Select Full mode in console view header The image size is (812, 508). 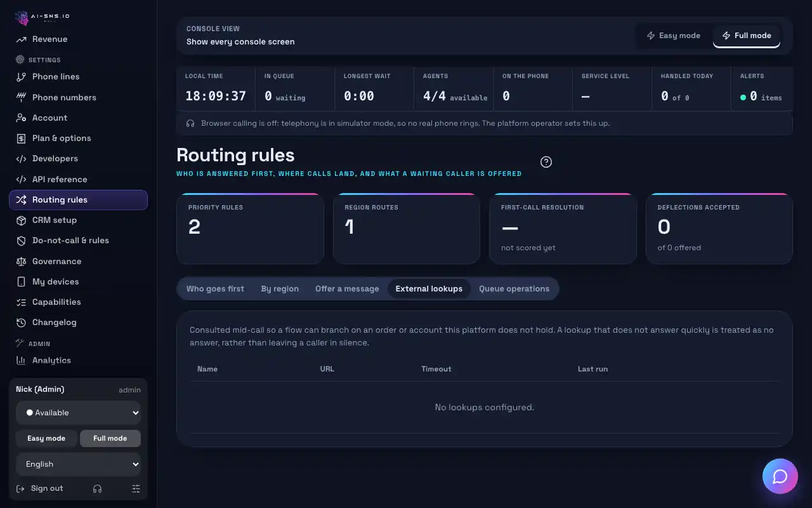click(x=747, y=36)
